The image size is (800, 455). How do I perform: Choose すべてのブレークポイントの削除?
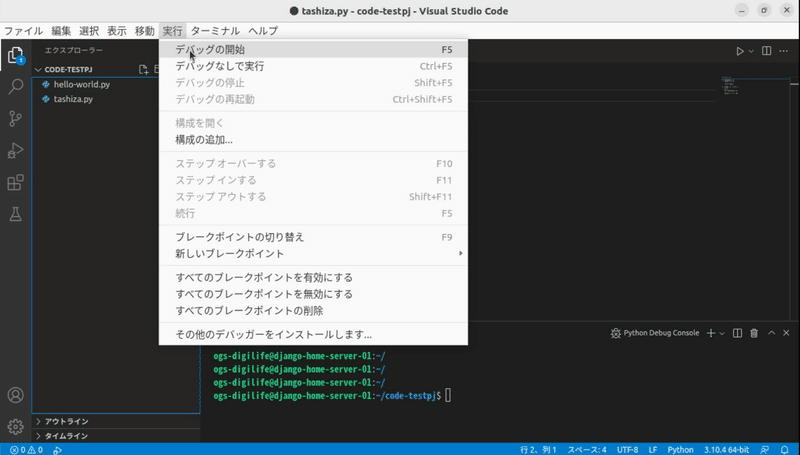click(x=313, y=311)
